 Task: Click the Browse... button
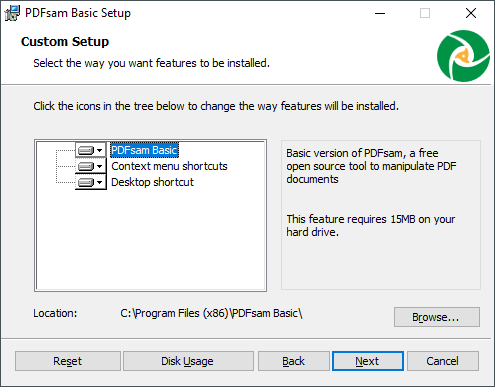(437, 317)
